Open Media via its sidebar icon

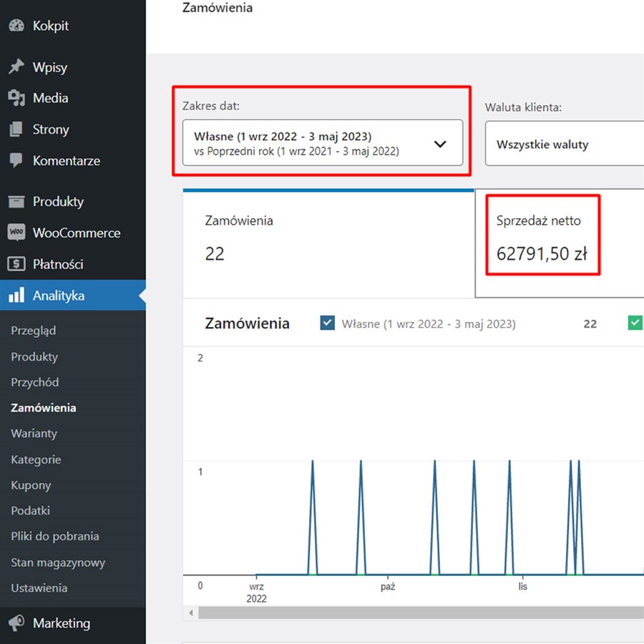16,98
